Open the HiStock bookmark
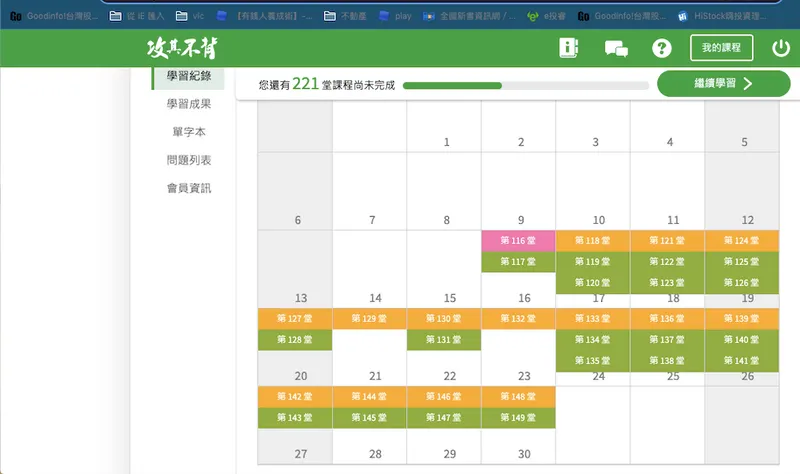The height and width of the screenshot is (474, 800). pos(722,16)
